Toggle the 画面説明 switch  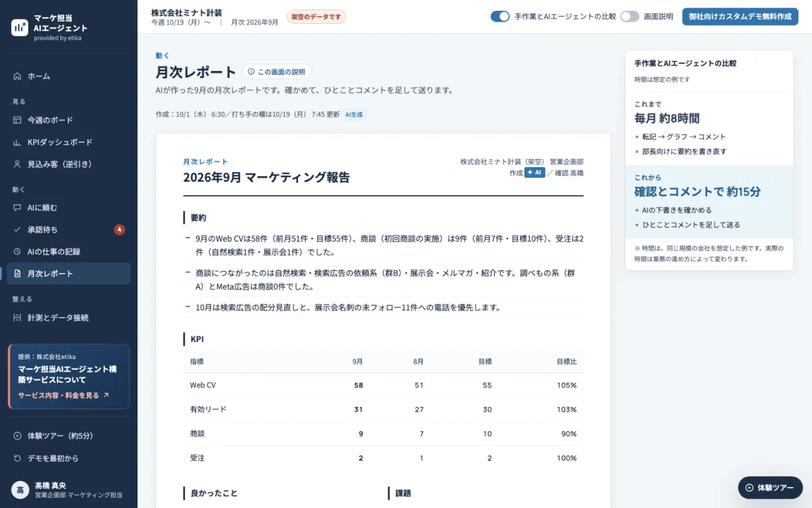630,16
